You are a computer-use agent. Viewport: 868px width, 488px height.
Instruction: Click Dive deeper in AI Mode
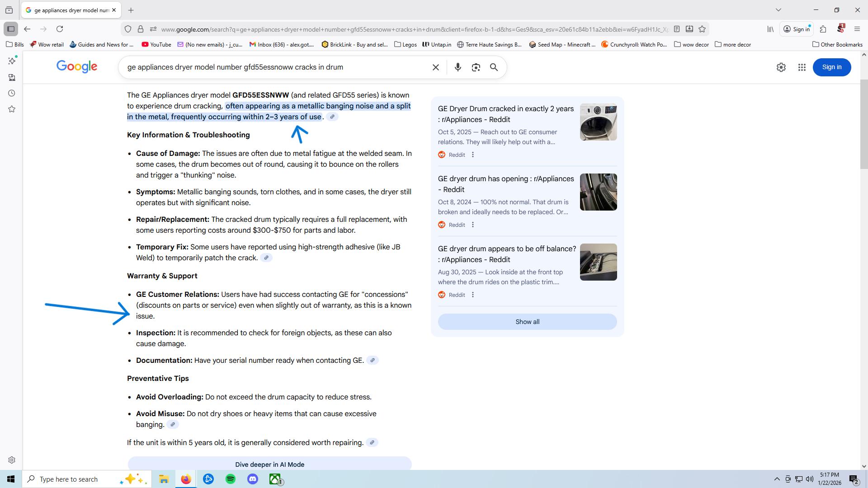(269, 464)
